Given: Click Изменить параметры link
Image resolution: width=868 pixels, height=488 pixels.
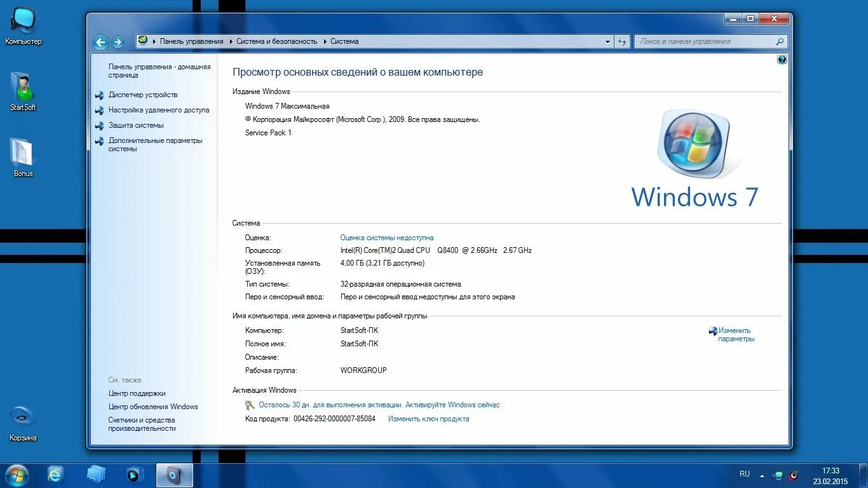Looking at the screenshot, I should click(736, 335).
